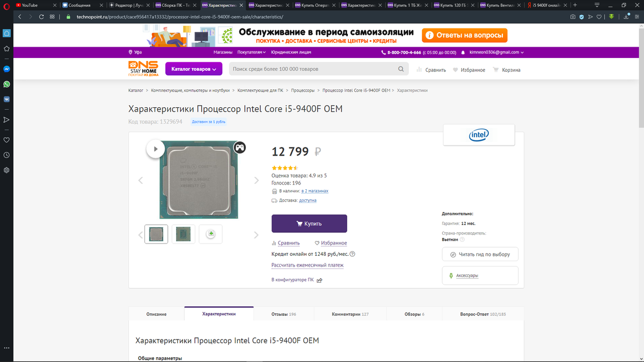Expand the Покупателям menu
644x362 pixels.
252,53
